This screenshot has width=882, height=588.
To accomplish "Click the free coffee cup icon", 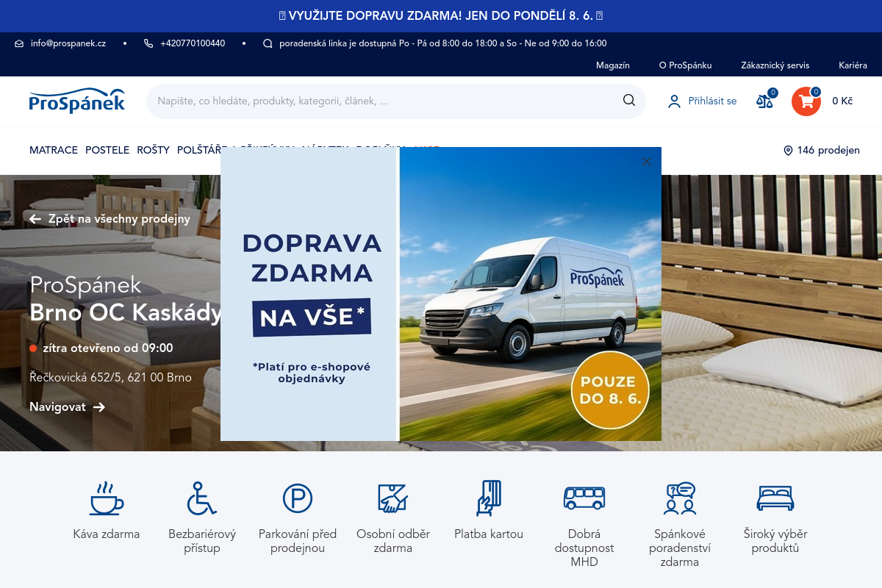I will [107, 498].
